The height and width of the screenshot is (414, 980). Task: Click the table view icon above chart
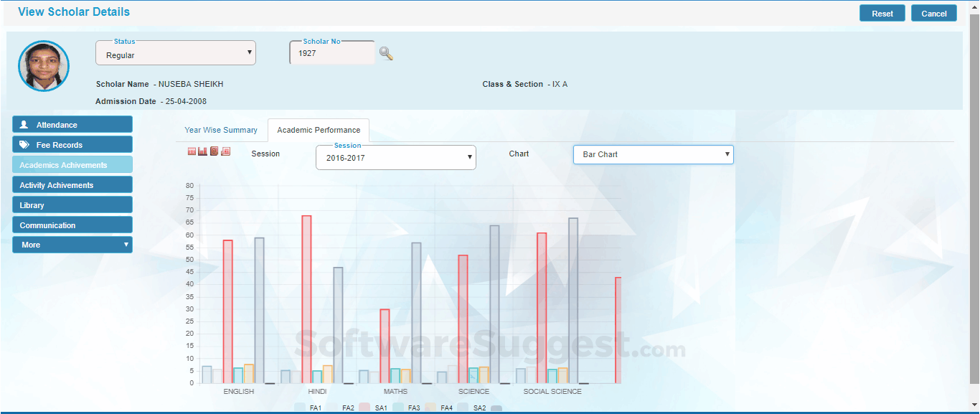point(192,151)
